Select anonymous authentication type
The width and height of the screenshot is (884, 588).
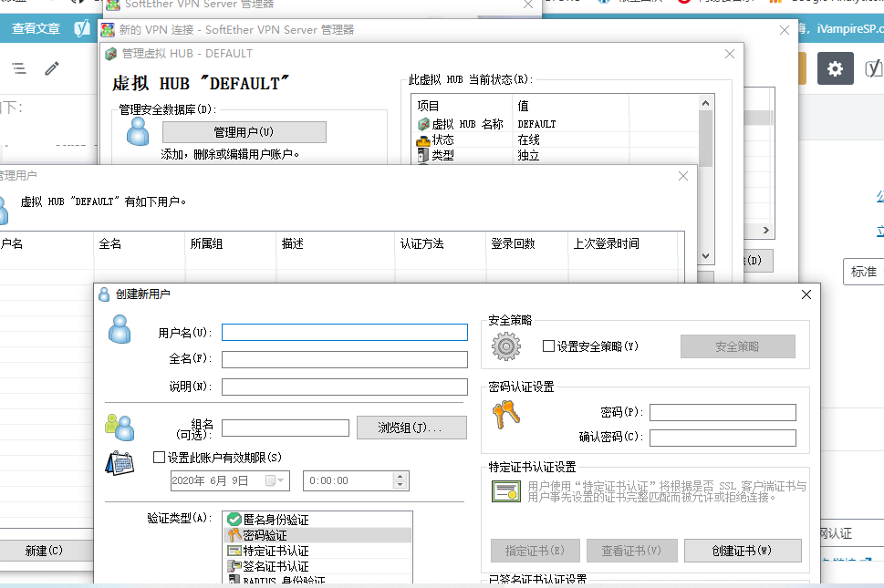[x=318, y=520]
